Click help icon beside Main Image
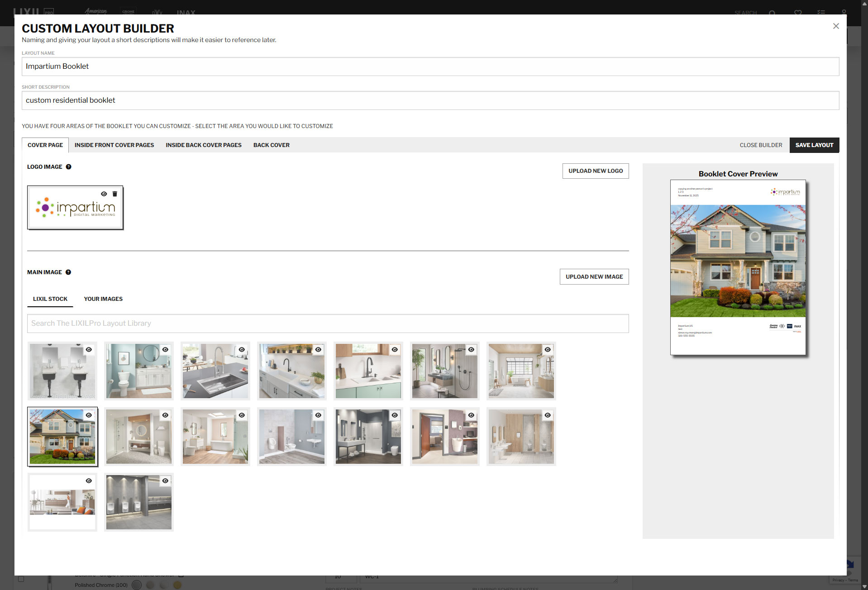This screenshot has width=868, height=590. coord(68,272)
